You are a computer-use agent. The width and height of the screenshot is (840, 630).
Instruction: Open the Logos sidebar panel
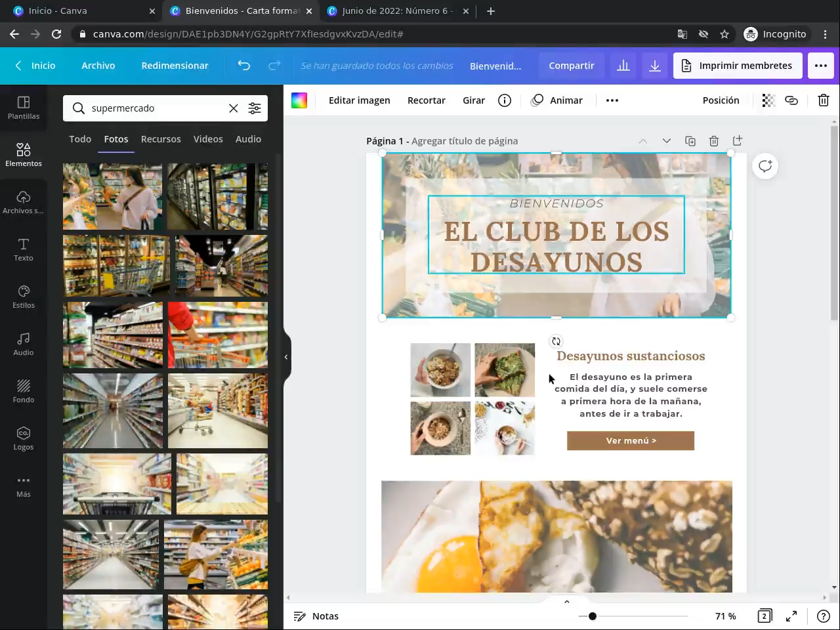[24, 438]
